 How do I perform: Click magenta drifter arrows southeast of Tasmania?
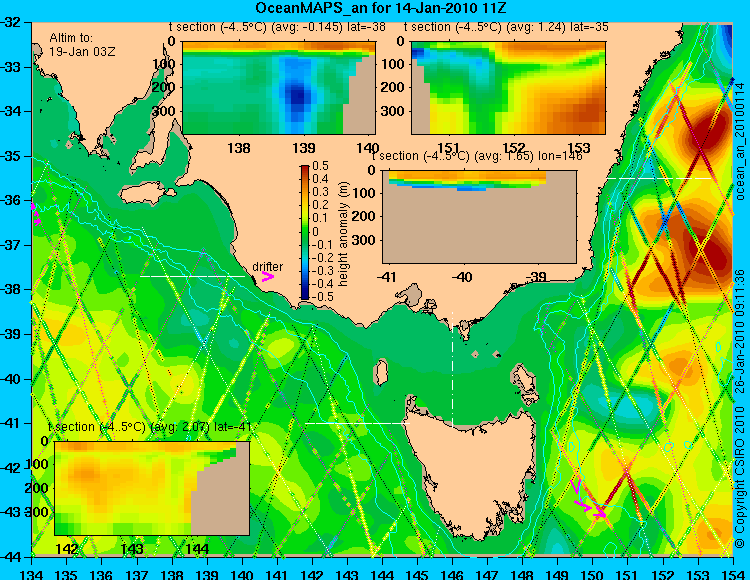(x=589, y=497)
